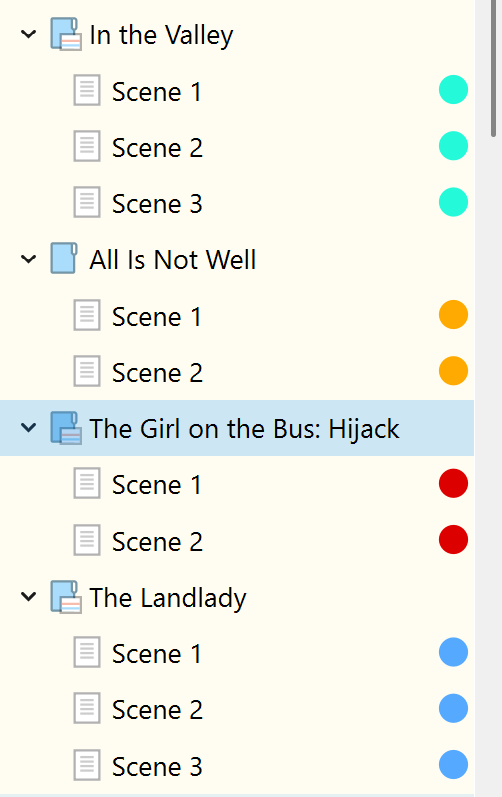Click Scene 1 document icon under The Girl on the Bus
Viewport: 502px width, 797px height.
pyautogui.click(x=87, y=483)
